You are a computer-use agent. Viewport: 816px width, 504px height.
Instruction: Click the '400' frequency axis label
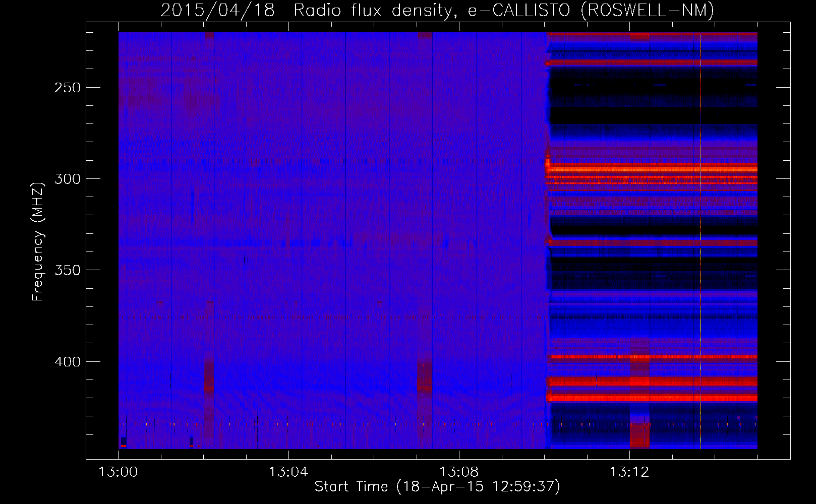68,362
